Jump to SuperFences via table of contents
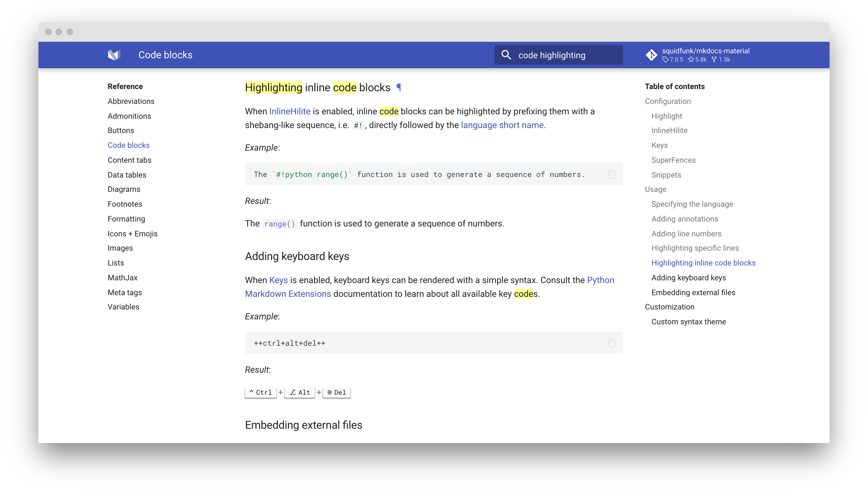 pyautogui.click(x=674, y=160)
